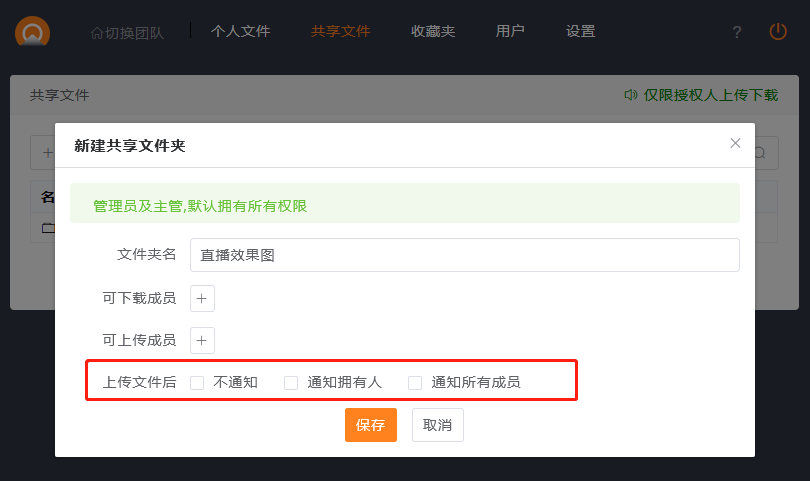Click the speaker icon beside 仅限授权人上传下载
Viewport: 810px width, 481px height.
click(x=630, y=95)
